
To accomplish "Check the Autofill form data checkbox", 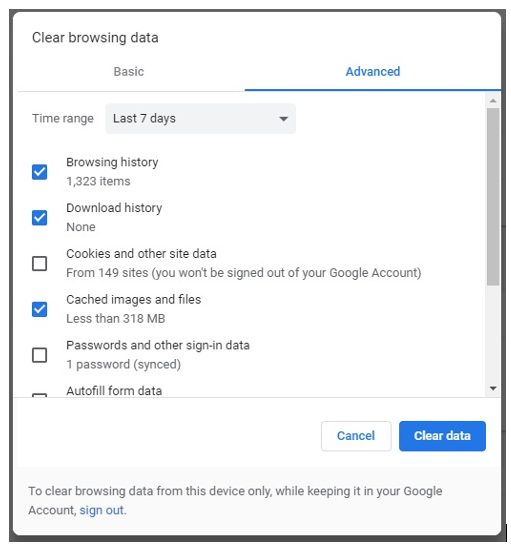I will pos(39,395).
